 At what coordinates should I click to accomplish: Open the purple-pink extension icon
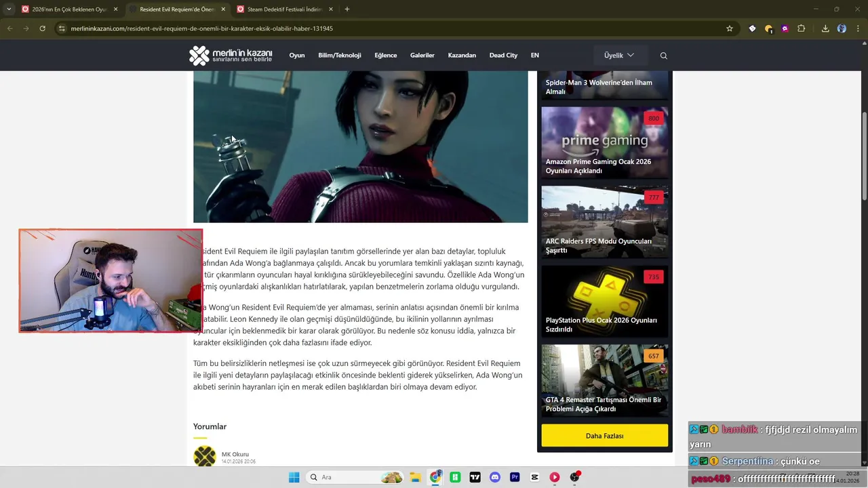[785, 28]
